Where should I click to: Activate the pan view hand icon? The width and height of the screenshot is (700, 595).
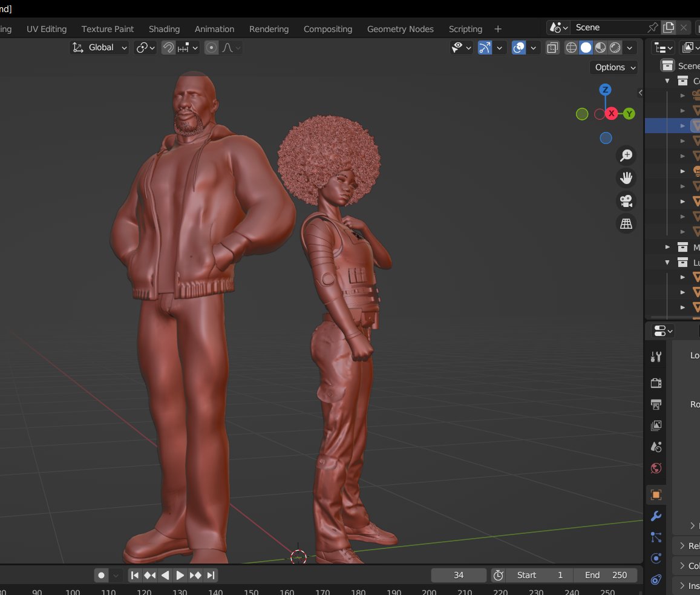point(626,178)
